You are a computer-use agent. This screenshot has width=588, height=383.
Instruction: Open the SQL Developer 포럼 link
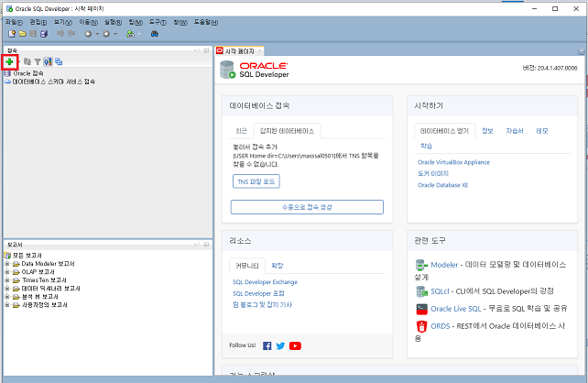[x=258, y=293]
